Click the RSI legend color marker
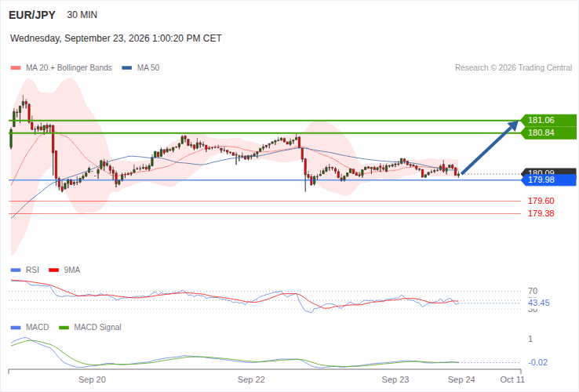 [16, 270]
